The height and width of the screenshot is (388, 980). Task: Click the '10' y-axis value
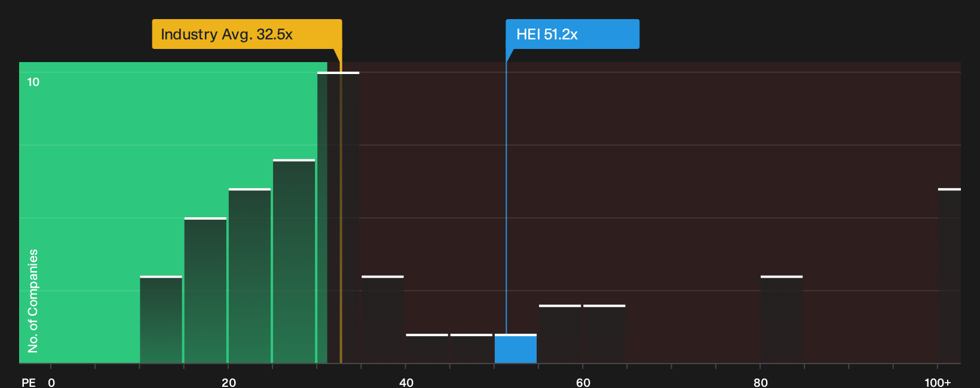pyautogui.click(x=33, y=82)
